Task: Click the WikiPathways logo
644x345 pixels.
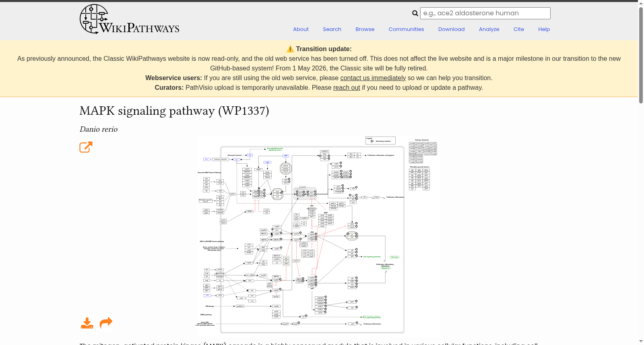Action: pyautogui.click(x=129, y=19)
